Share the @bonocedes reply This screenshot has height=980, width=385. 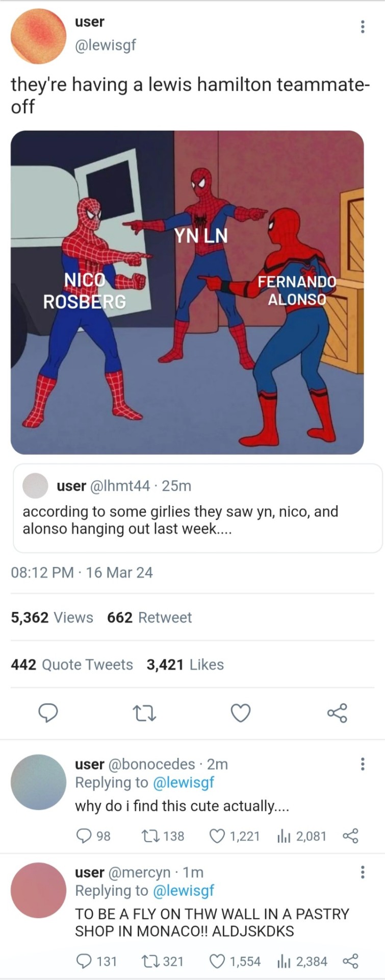tap(351, 836)
